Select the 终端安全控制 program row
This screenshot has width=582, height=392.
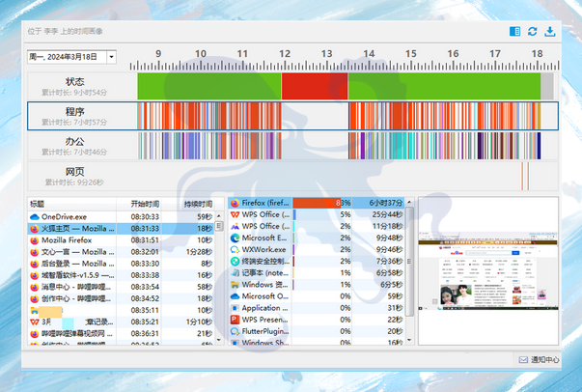point(265,261)
